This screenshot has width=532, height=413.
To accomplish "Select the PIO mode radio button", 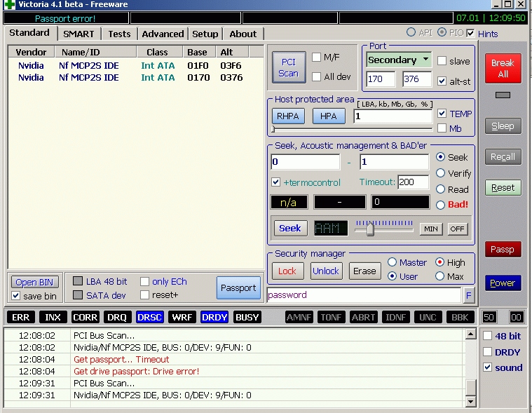I will click(x=442, y=32).
